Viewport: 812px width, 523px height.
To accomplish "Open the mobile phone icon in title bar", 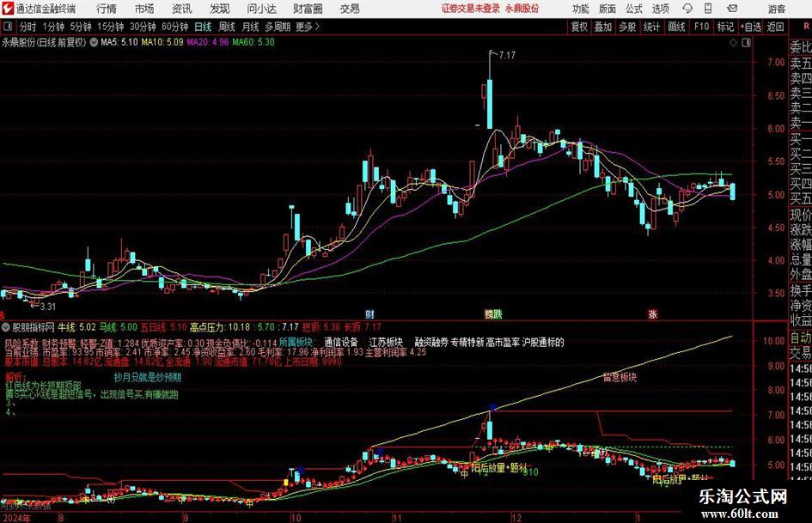I will tap(708, 9).
